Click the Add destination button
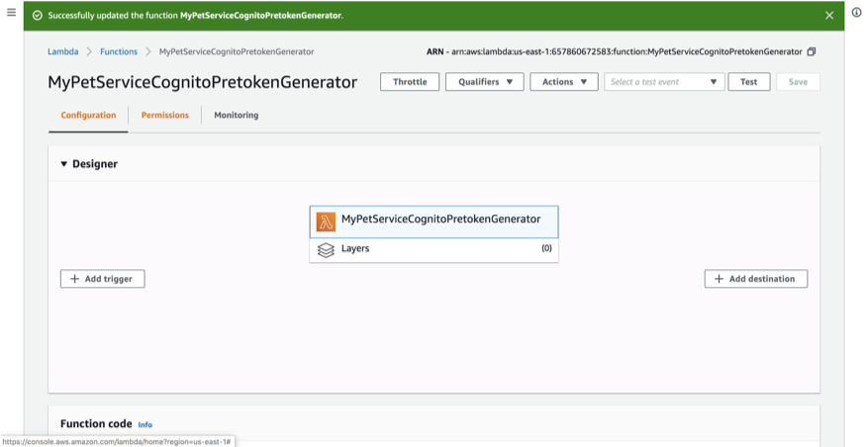The width and height of the screenshot is (868, 447). (x=755, y=279)
